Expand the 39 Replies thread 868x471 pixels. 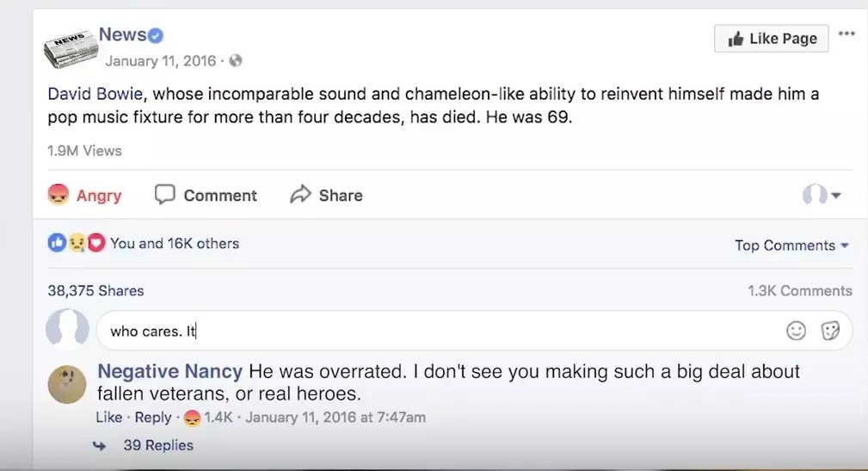point(157,445)
